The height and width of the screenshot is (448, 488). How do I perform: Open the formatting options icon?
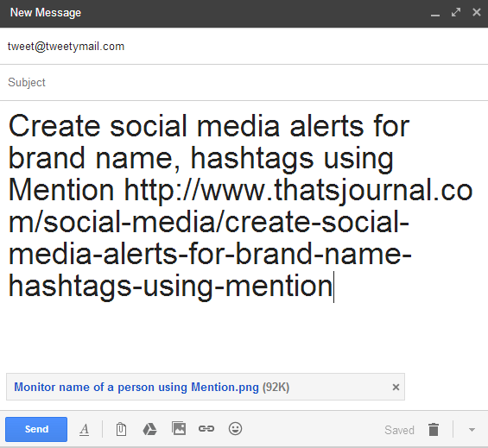click(x=84, y=429)
